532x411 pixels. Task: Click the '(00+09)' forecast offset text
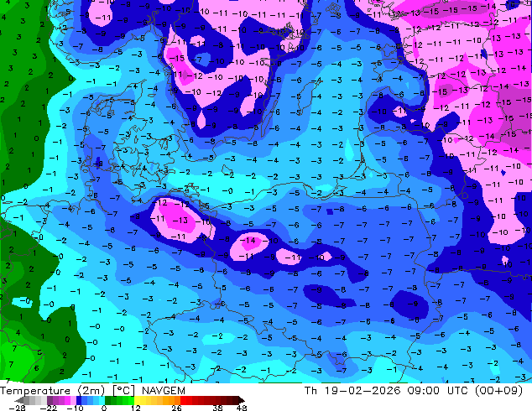pyautogui.click(x=498, y=391)
